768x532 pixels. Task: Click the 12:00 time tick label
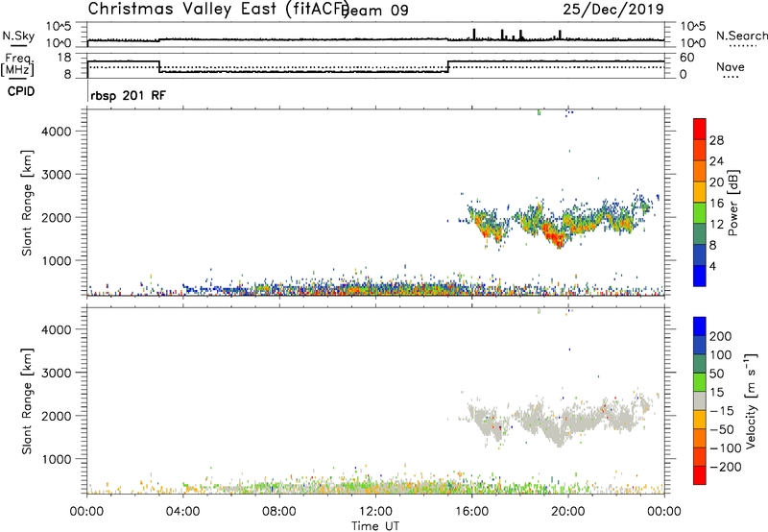[375, 512]
